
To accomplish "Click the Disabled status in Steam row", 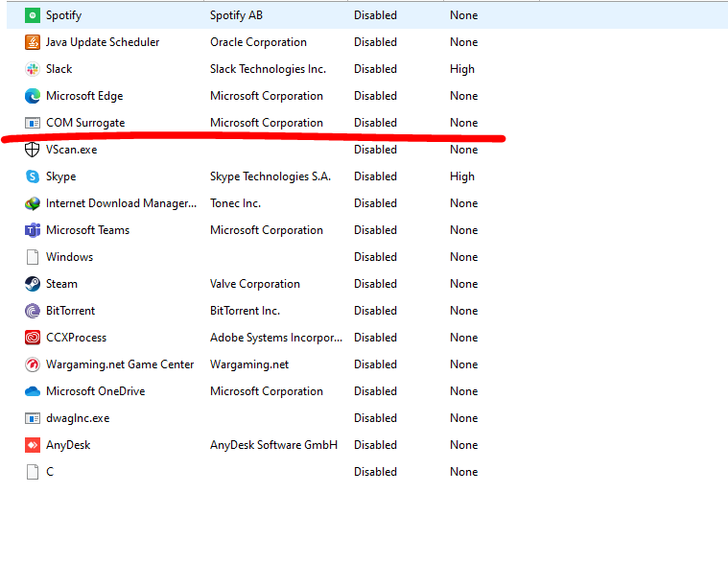I will [376, 284].
